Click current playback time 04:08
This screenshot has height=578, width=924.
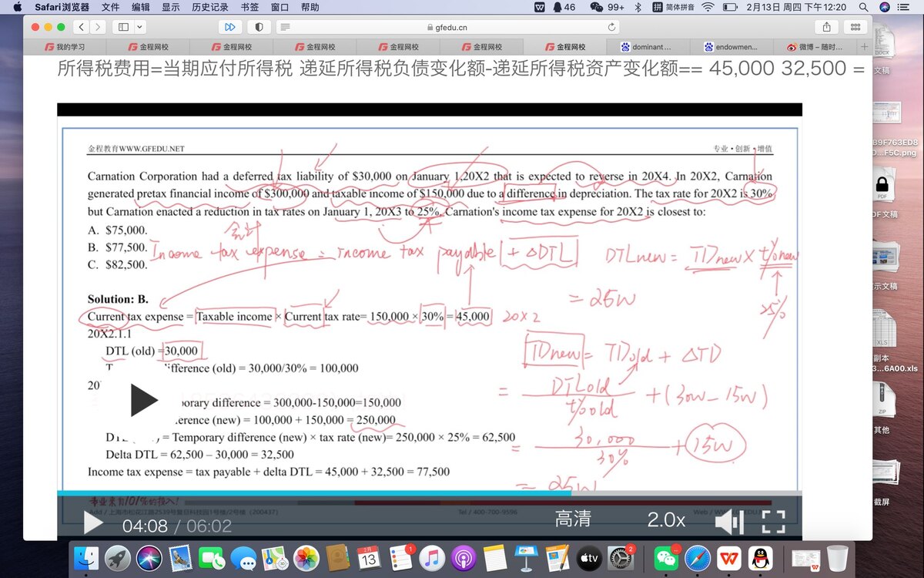145,526
